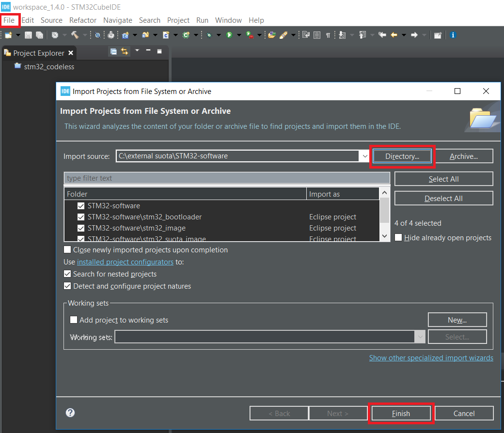The width and height of the screenshot is (504, 433).
Task: Open the Debug configurations dropdown arrow
Action: tap(219, 35)
